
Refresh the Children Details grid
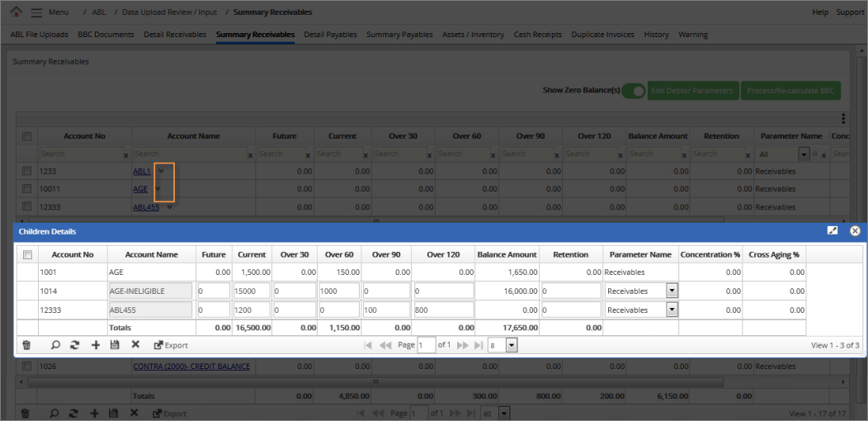click(75, 345)
